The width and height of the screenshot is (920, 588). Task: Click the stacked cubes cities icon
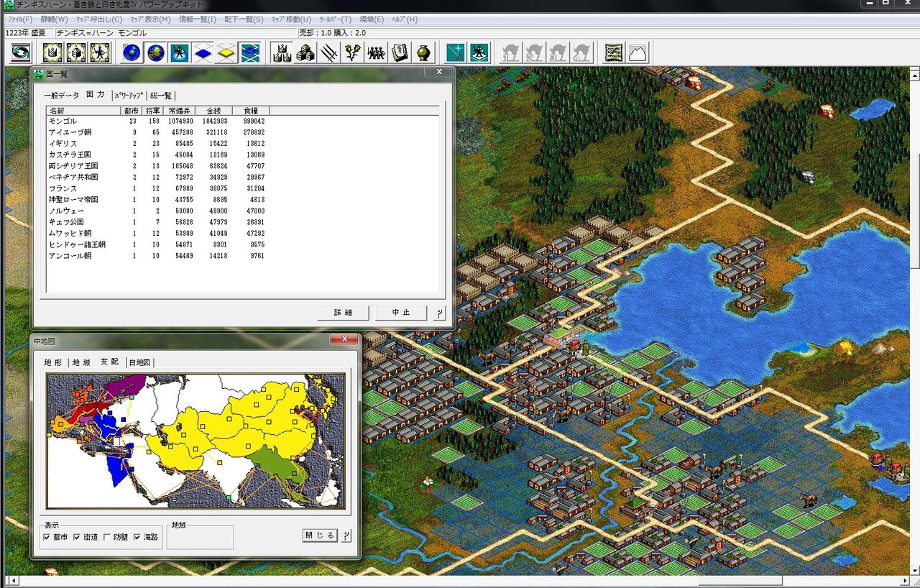[x=305, y=52]
